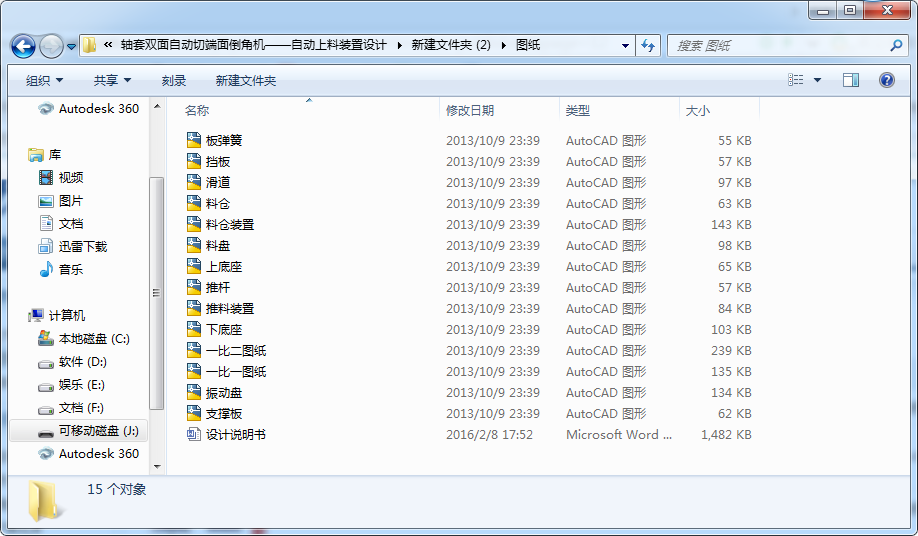
Task: Refresh the folder view
Action: (x=648, y=46)
